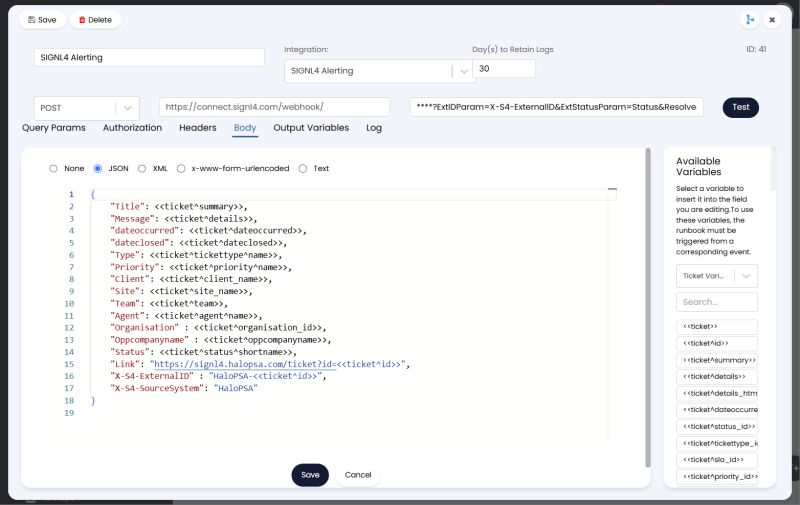Insert the <<ticket^dateoccurred variable
This screenshot has width=800, height=505.
click(716, 410)
